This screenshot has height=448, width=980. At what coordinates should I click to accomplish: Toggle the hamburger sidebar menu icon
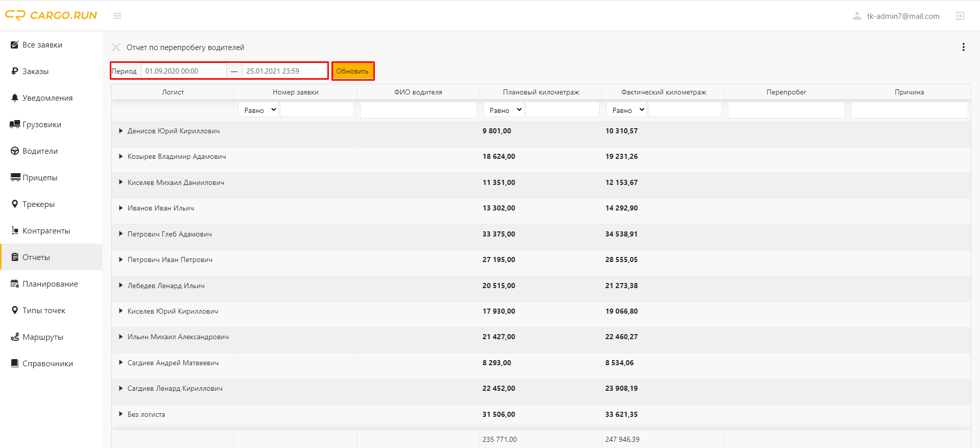coord(117,16)
